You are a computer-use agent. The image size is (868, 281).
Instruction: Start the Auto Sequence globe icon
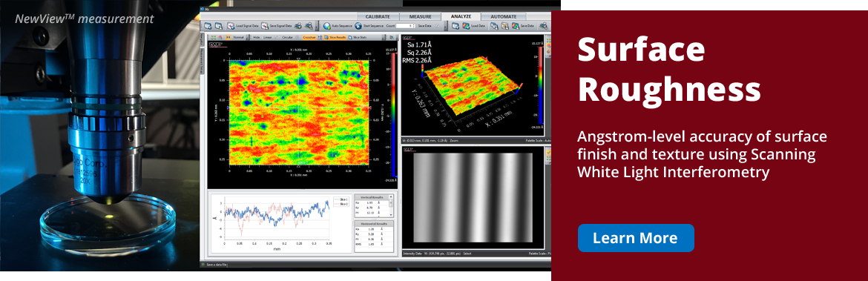click(326, 26)
